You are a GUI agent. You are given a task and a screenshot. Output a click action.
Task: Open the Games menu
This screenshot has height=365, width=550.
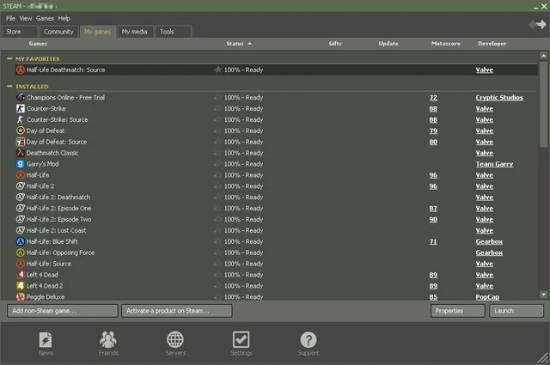point(45,18)
